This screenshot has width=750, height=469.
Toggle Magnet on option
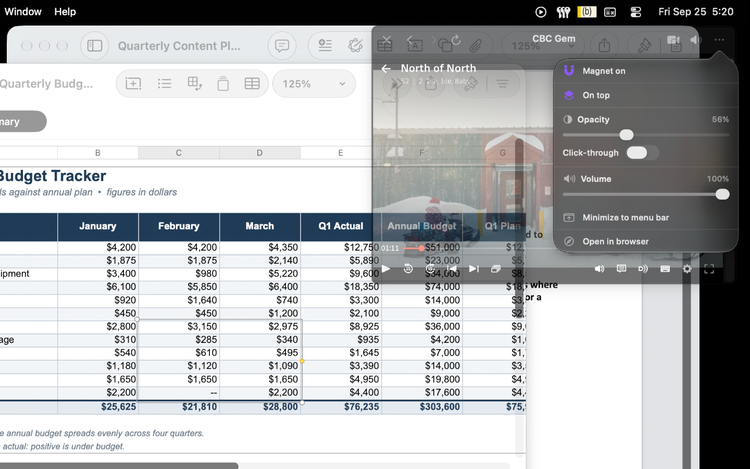pyautogui.click(x=645, y=71)
